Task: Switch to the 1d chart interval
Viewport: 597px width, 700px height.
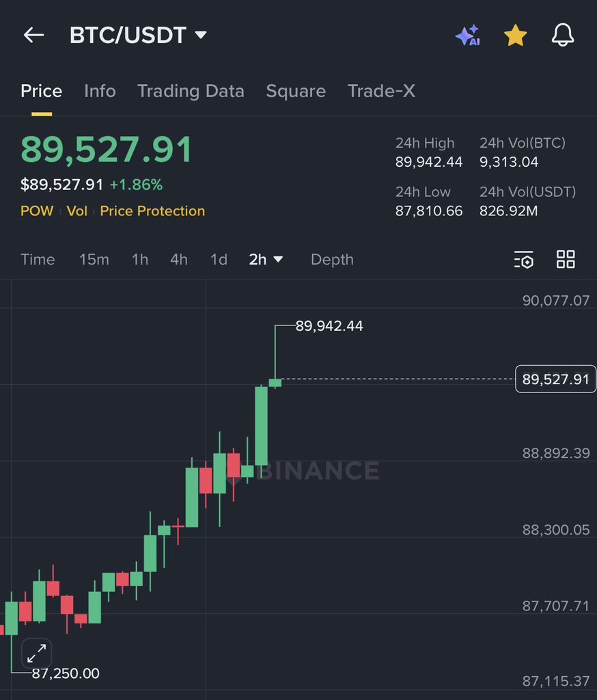Action: click(219, 260)
